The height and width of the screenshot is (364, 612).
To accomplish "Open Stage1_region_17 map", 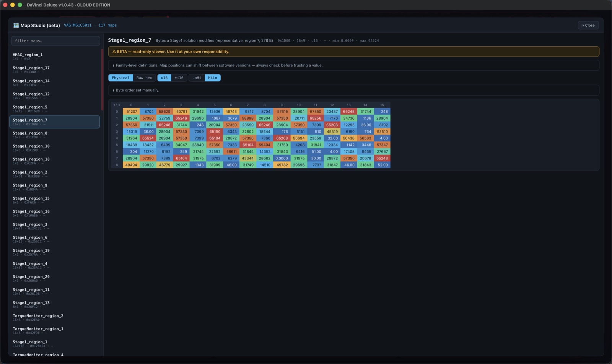I will (54, 70).
